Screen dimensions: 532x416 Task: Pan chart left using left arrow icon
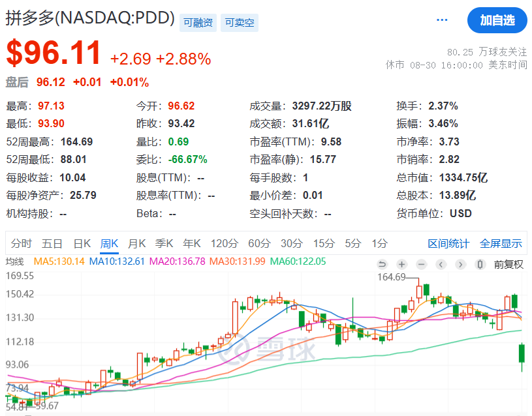(441, 265)
